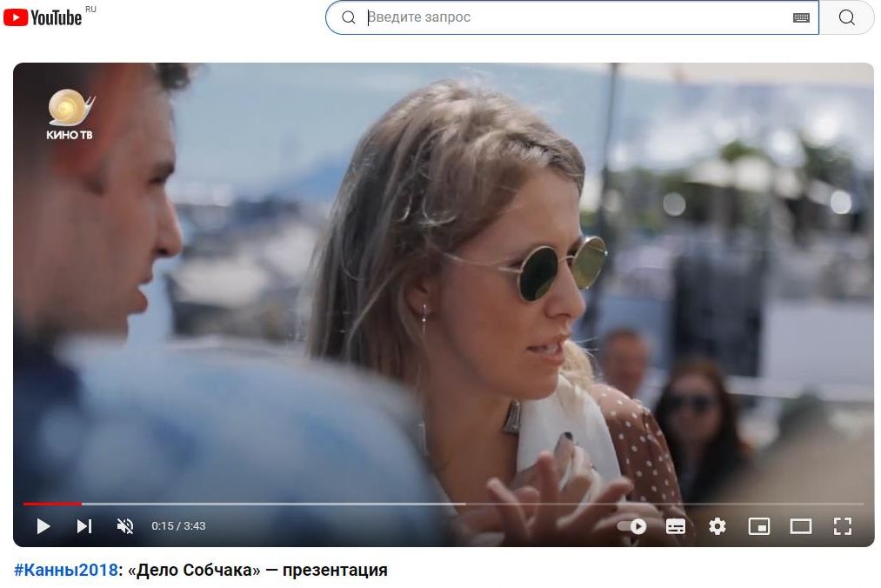Enable theater mode view

[801, 526]
